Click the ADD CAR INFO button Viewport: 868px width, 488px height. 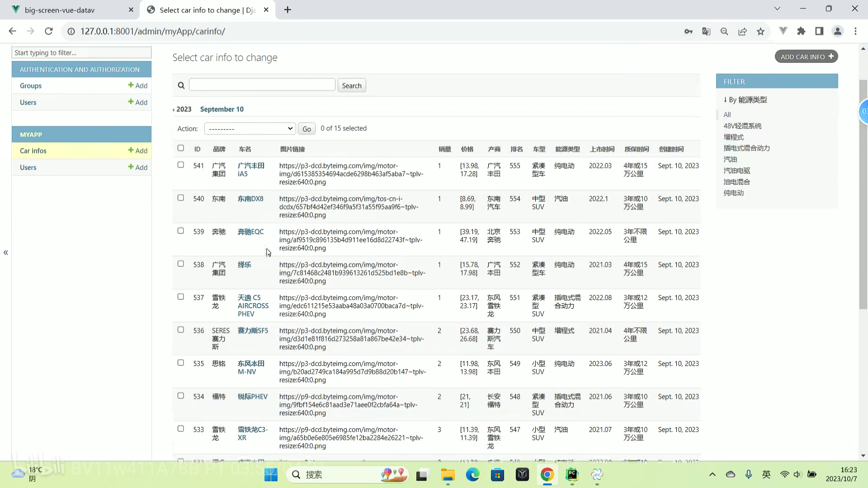click(x=806, y=56)
